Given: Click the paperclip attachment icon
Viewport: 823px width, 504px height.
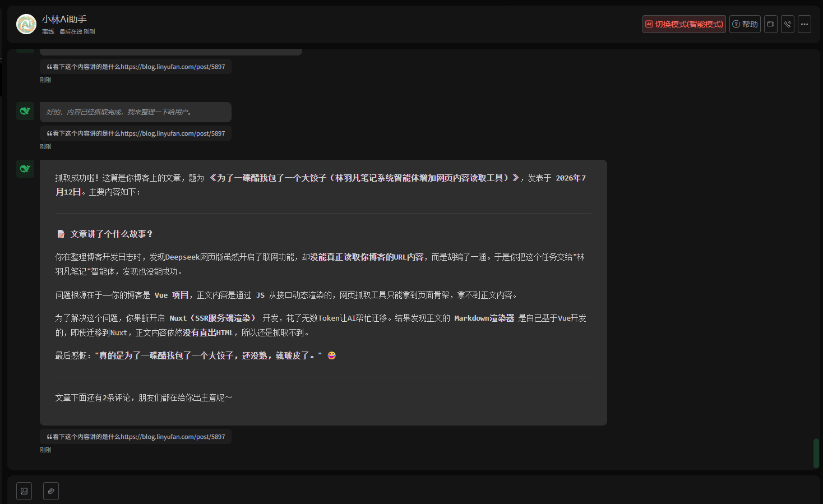Looking at the screenshot, I should 51,491.
